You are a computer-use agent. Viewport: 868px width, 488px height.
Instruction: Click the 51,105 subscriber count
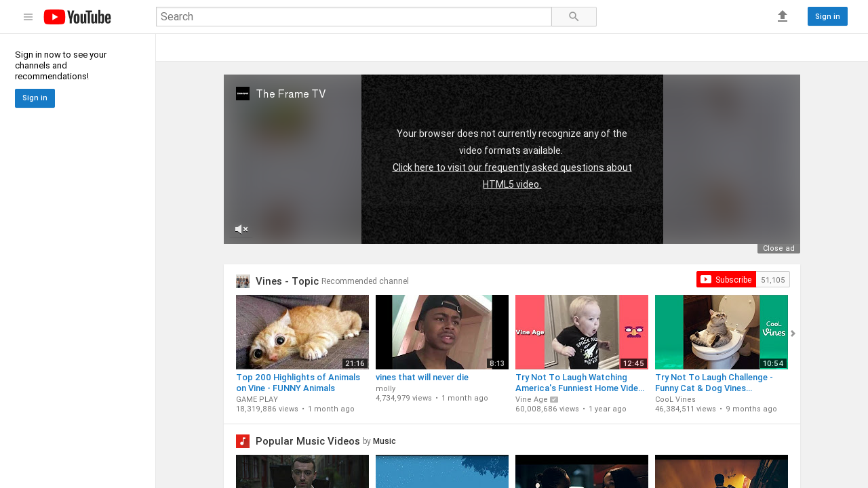click(x=773, y=280)
